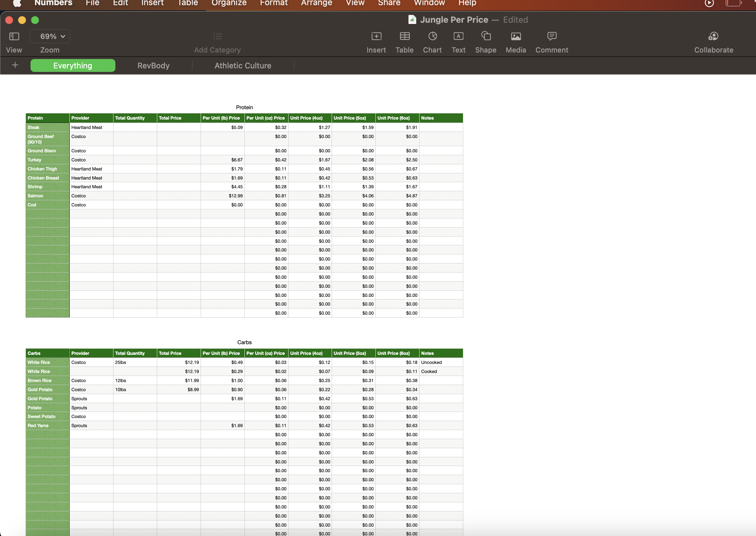The image size is (756, 536).
Task: Add a Comment using toolbar icon
Action: click(x=552, y=36)
